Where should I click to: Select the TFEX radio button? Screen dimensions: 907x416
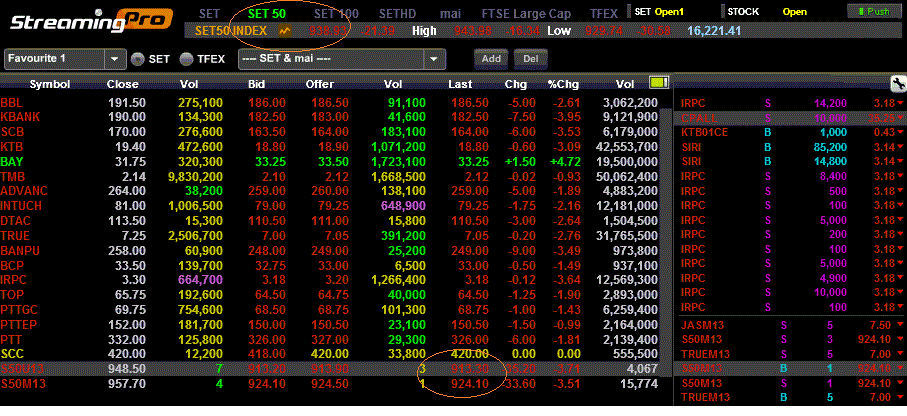tap(186, 58)
